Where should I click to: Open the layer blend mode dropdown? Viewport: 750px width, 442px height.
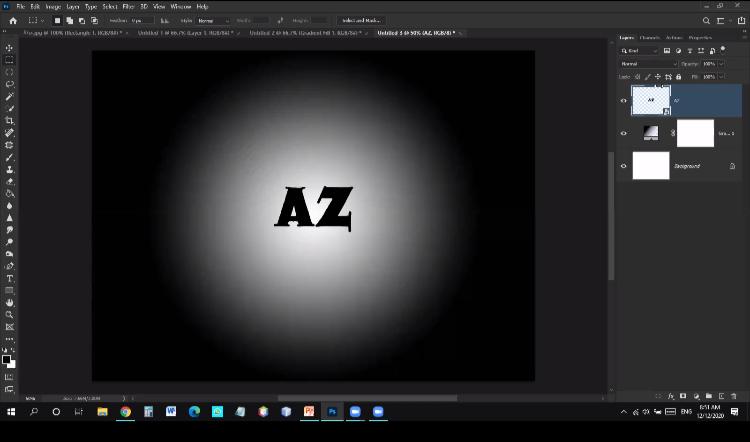648,64
